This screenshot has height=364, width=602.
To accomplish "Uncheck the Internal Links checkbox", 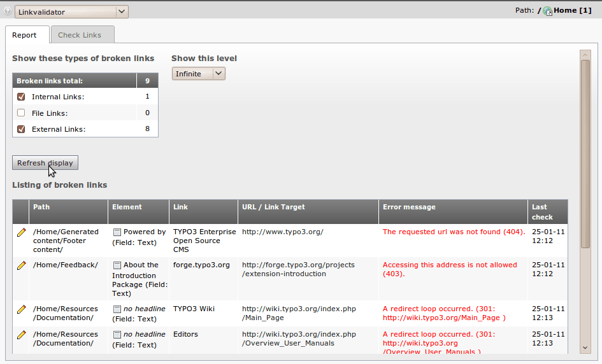I will (x=21, y=97).
